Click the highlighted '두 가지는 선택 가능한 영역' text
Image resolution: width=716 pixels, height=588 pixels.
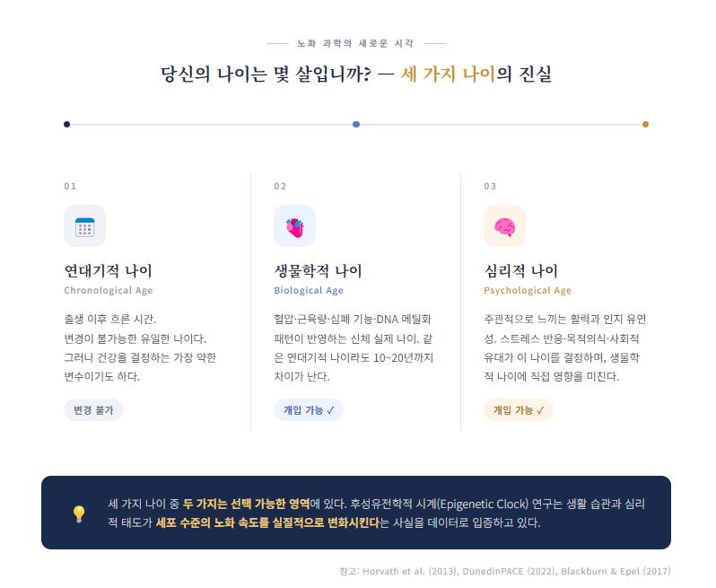[x=247, y=504]
